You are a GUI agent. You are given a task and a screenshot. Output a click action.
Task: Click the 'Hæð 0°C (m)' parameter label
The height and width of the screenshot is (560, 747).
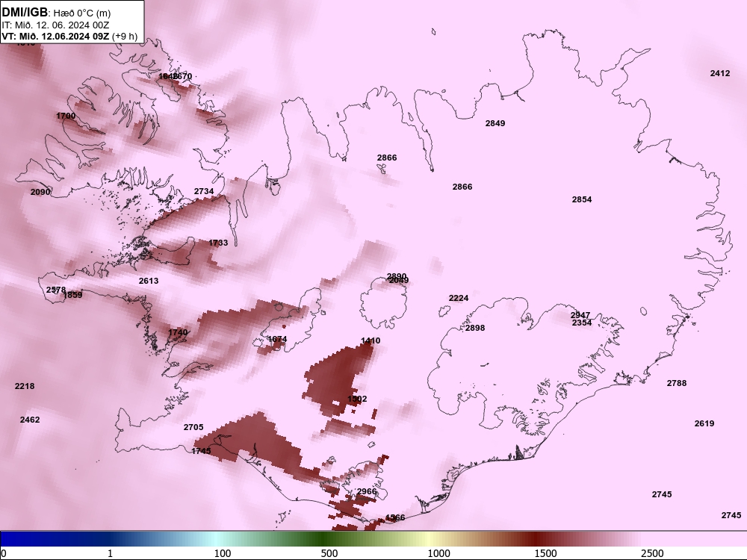pyautogui.click(x=82, y=13)
